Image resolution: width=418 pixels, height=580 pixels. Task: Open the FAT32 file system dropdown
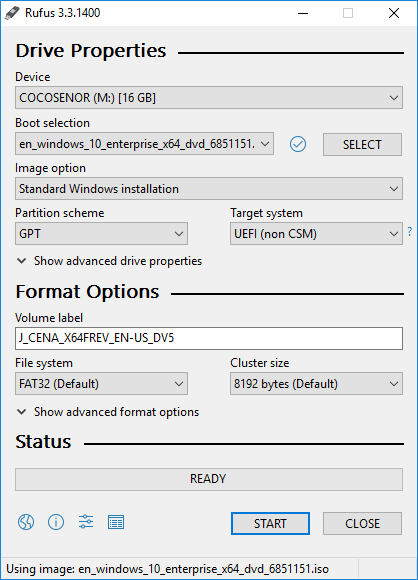coord(101,384)
